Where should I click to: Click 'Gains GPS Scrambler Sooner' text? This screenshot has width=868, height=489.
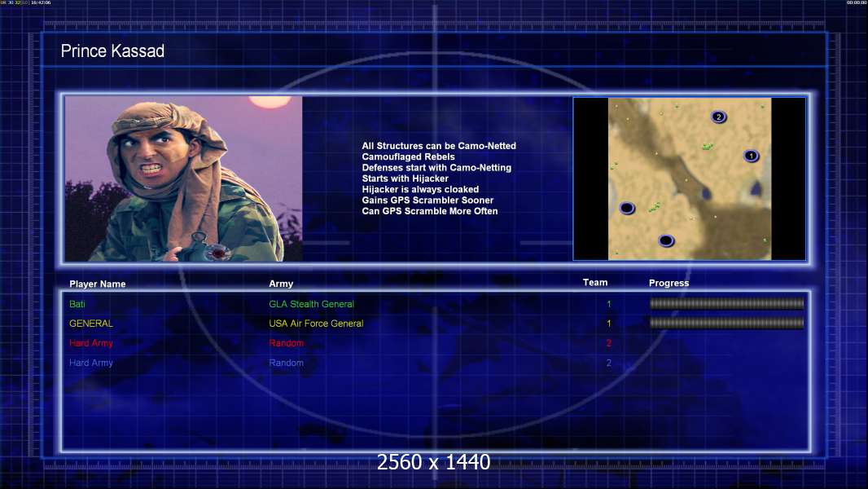428,200
